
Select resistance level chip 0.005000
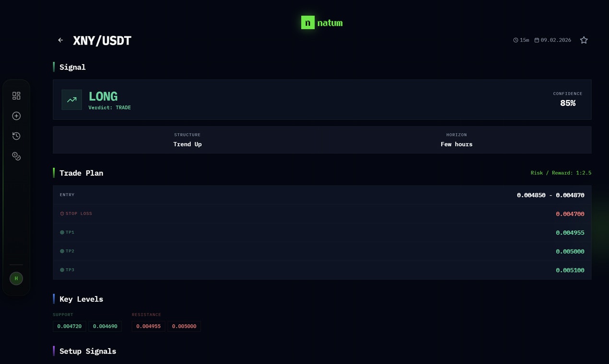click(184, 326)
